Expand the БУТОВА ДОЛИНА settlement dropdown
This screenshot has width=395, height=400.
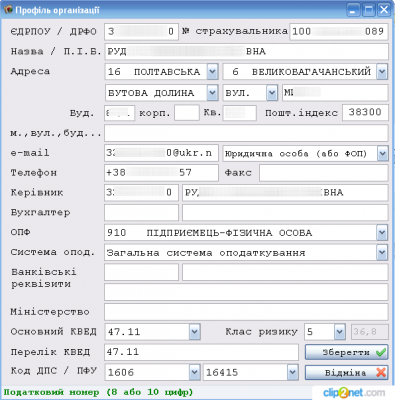tap(212, 93)
